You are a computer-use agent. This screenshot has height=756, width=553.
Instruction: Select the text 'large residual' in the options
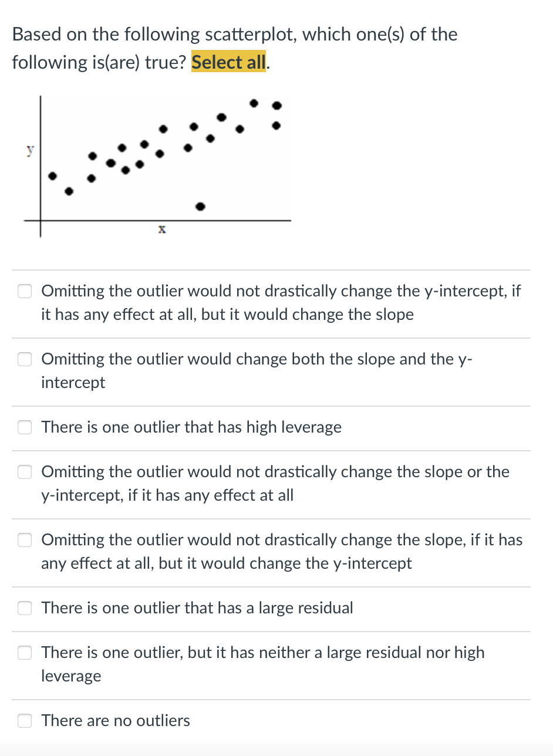pos(305,608)
